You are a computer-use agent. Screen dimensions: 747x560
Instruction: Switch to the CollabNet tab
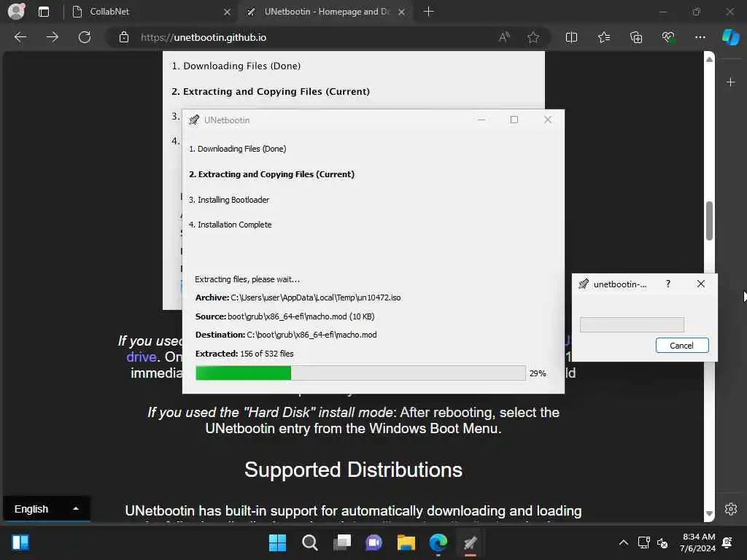click(x=150, y=12)
